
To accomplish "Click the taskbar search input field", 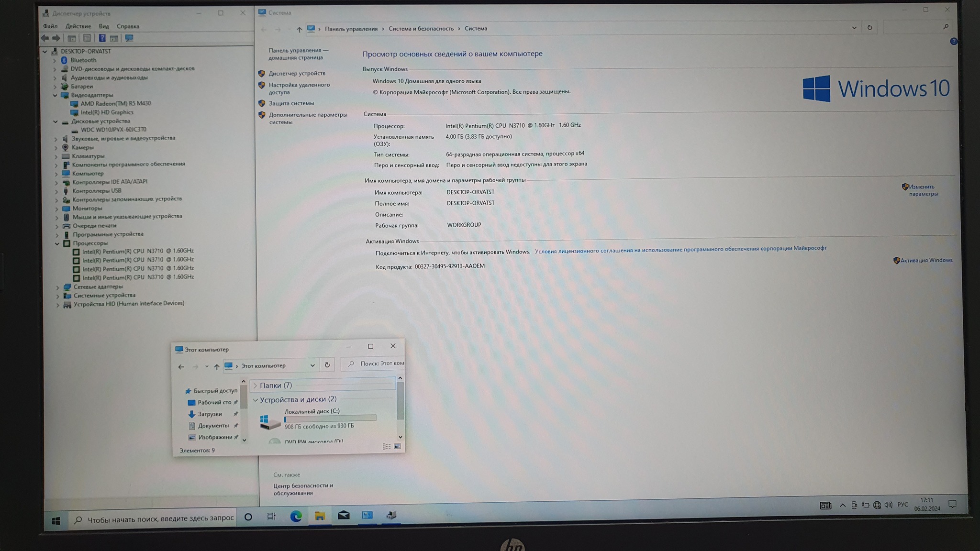I will pos(160,518).
